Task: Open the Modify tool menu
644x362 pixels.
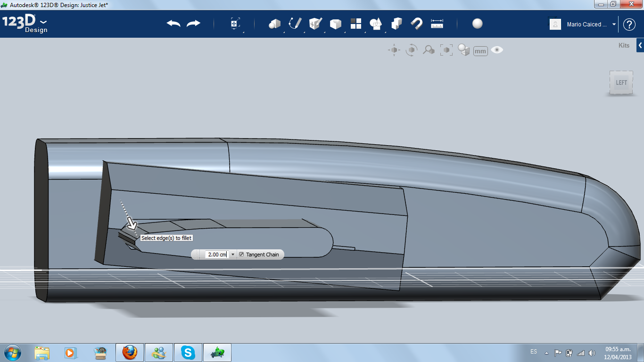Action: point(336,24)
